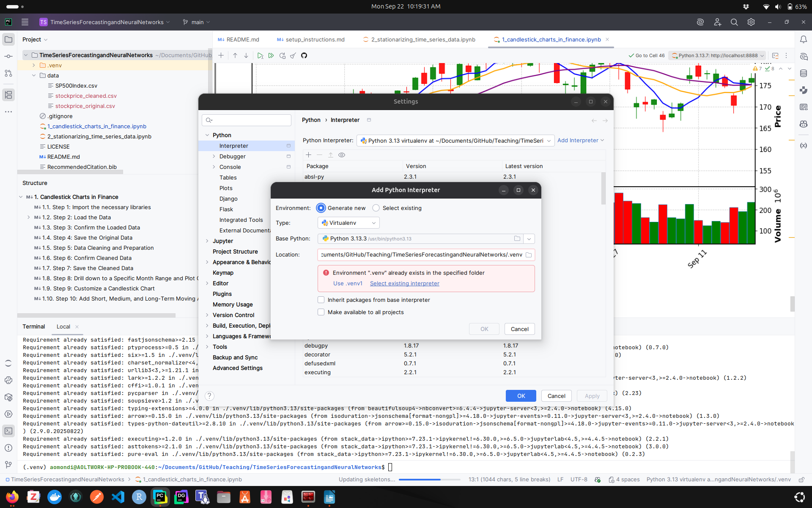Screen dimensions: 812x508
Task: Open the Terminal tool window icon
Action: 8,431
